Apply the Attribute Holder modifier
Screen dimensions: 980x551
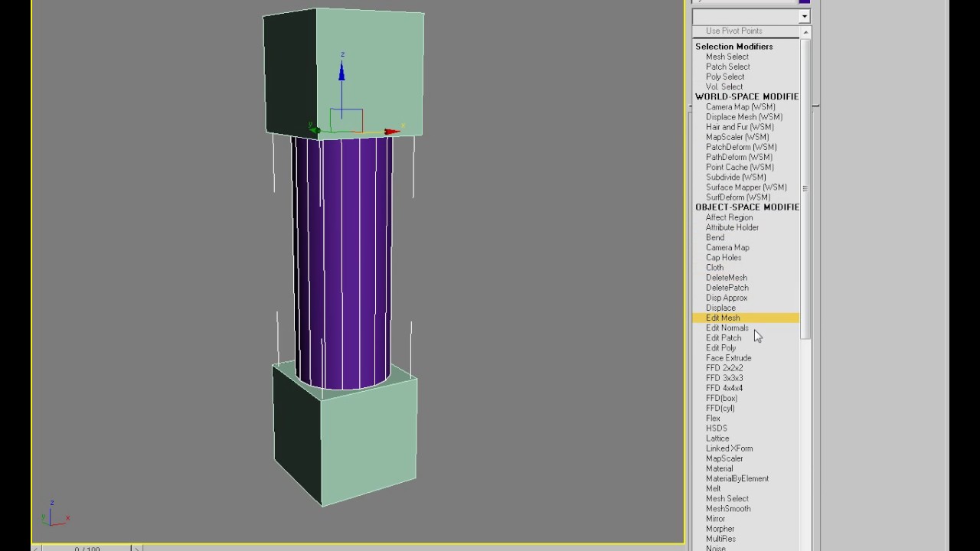(732, 227)
